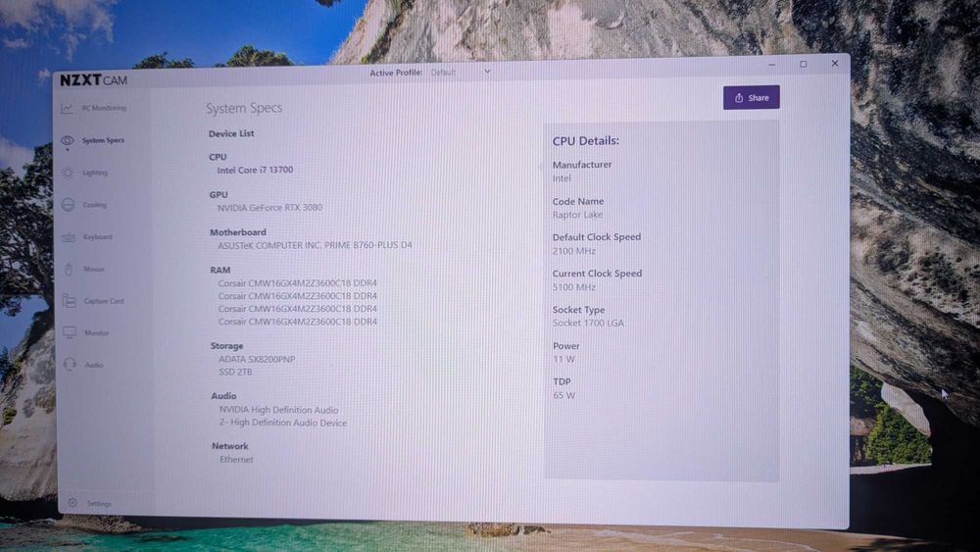Maximize the NZXT CAM window
The image size is (980, 552).
pyautogui.click(x=804, y=64)
